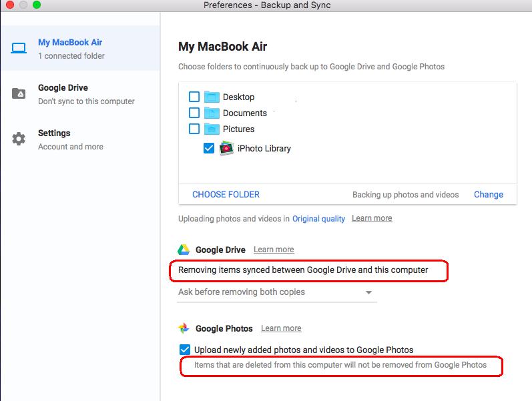Disable uploading new photos to Google Photos
This screenshot has height=401, width=532.
click(x=185, y=350)
